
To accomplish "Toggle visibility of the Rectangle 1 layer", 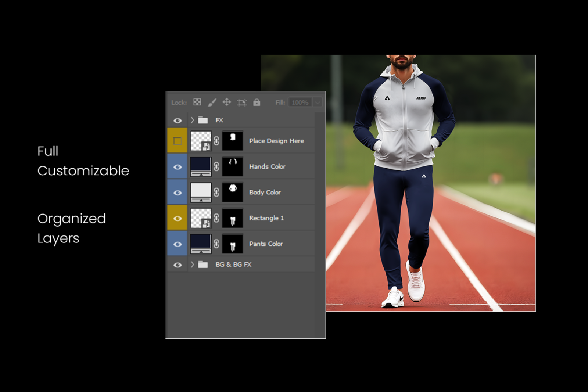I will point(178,218).
